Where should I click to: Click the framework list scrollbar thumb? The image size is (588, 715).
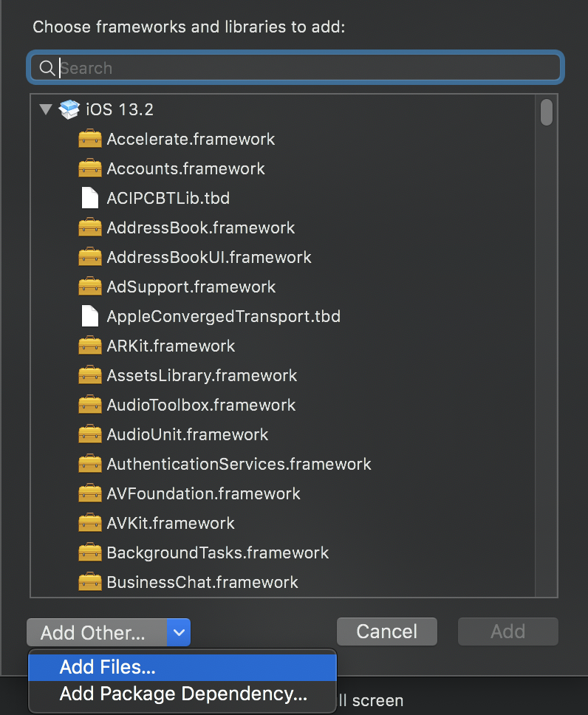547,112
